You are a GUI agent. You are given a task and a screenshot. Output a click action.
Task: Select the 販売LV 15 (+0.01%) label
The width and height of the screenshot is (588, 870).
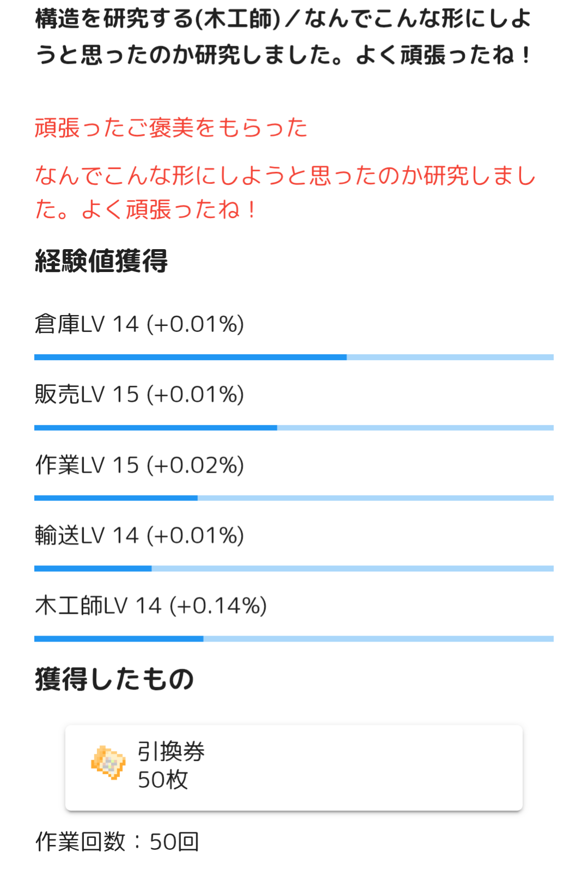coord(139,395)
